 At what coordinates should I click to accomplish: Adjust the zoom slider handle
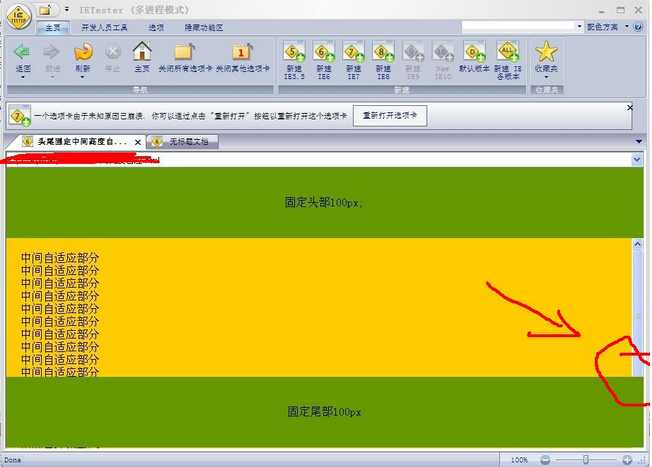click(585, 460)
